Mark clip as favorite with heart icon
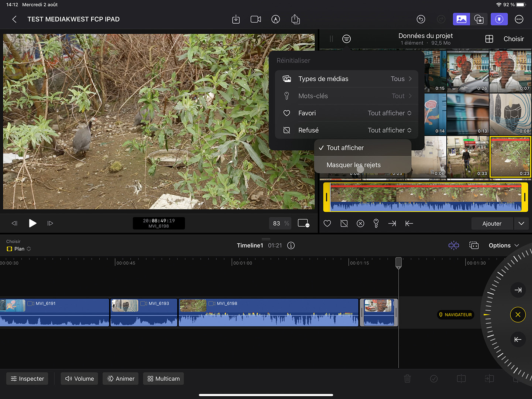 point(327,224)
